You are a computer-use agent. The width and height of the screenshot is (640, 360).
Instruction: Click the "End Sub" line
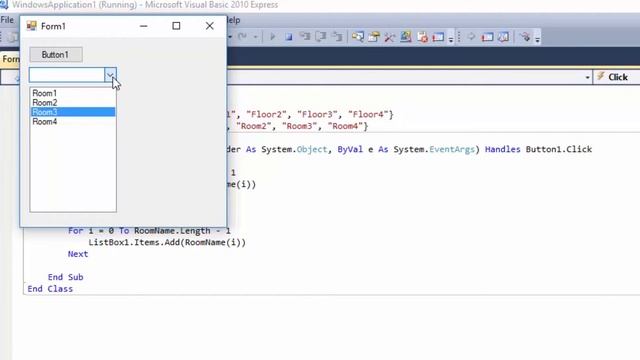(x=66, y=277)
